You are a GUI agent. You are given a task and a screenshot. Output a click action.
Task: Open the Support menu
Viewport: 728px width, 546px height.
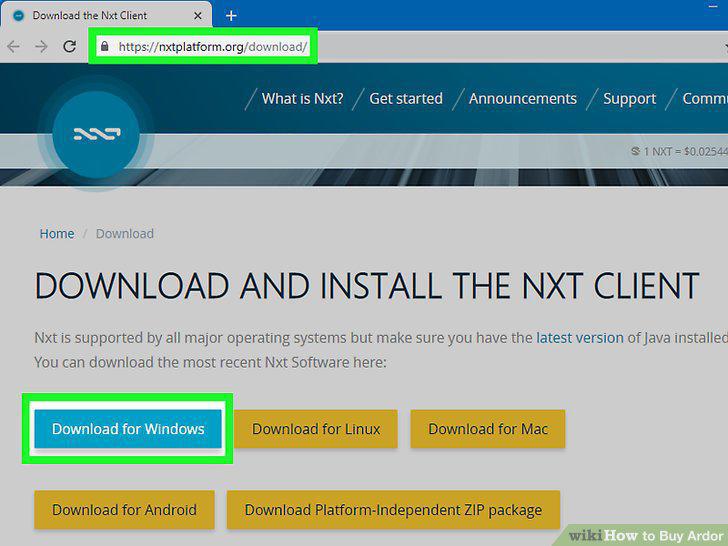point(630,98)
